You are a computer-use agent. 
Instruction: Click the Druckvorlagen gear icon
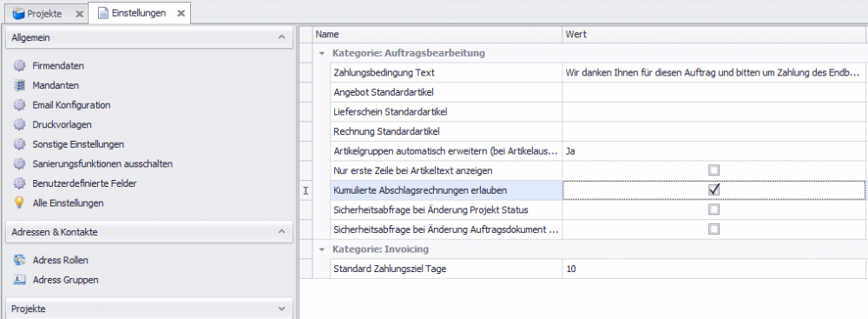[19, 125]
